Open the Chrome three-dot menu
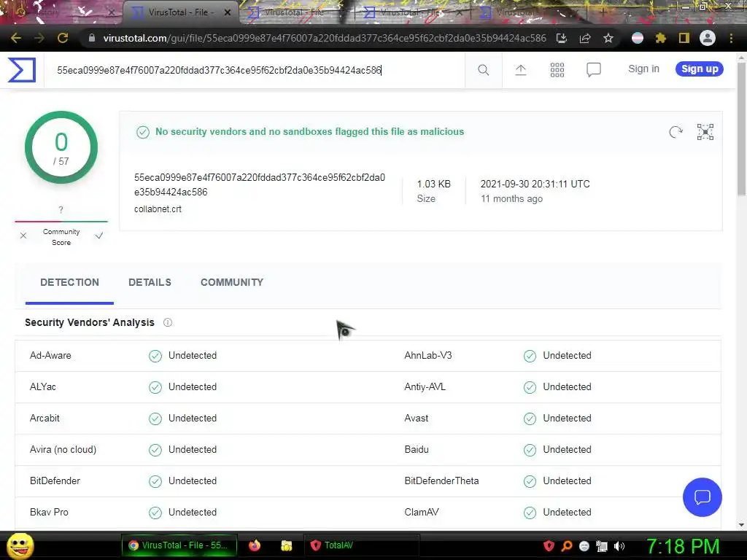The height and width of the screenshot is (560, 747). 731,38
